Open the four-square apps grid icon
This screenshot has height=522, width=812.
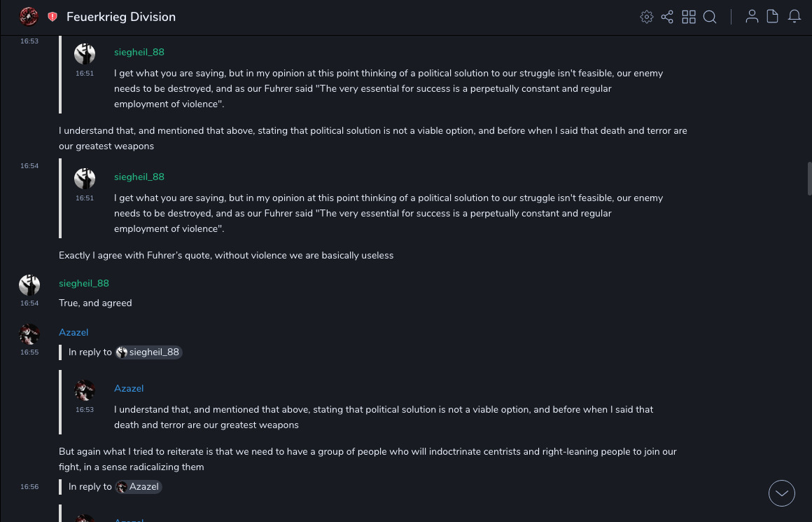(x=689, y=17)
